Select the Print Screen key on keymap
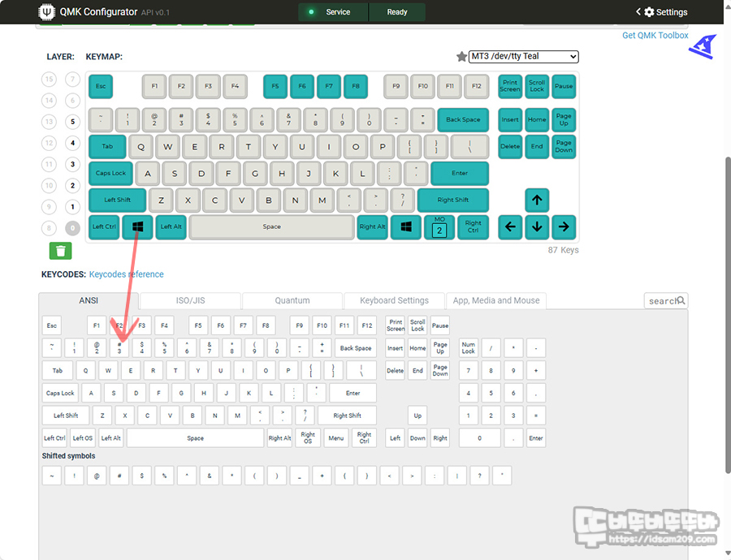Viewport: 731px width, 560px height. point(510,86)
